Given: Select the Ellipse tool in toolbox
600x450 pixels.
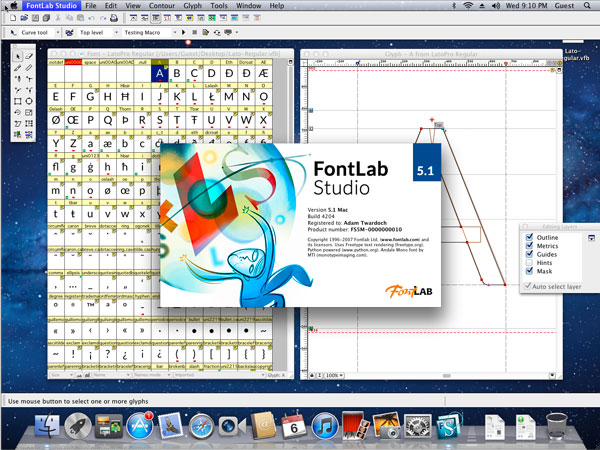Looking at the screenshot, I should tap(30, 101).
